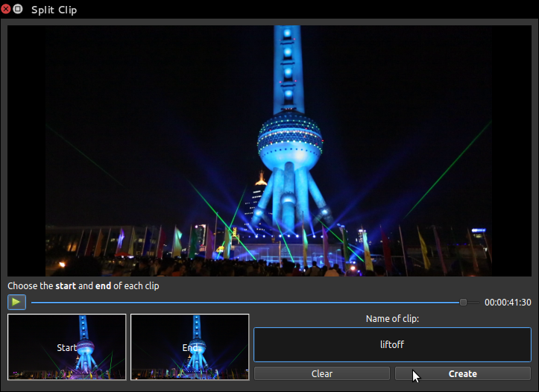The image size is (539, 392).
Task: Click the 'Choose the start and end' instruction
Action: [x=83, y=286]
